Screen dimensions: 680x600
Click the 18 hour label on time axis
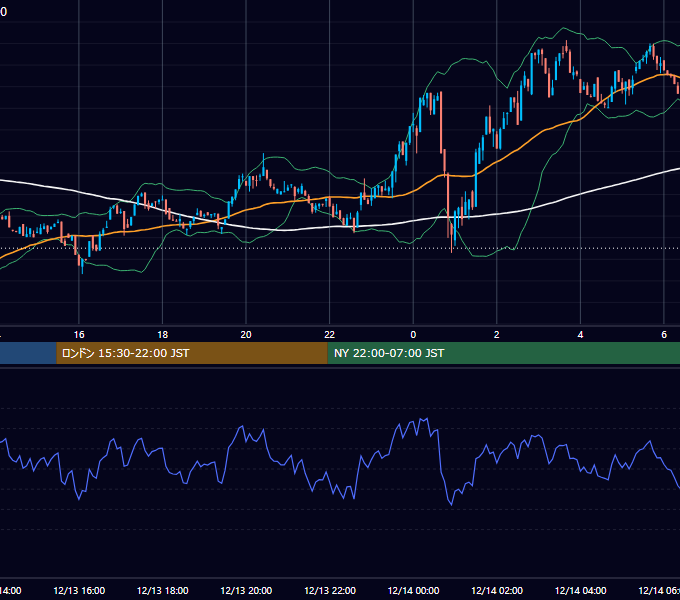(x=163, y=335)
